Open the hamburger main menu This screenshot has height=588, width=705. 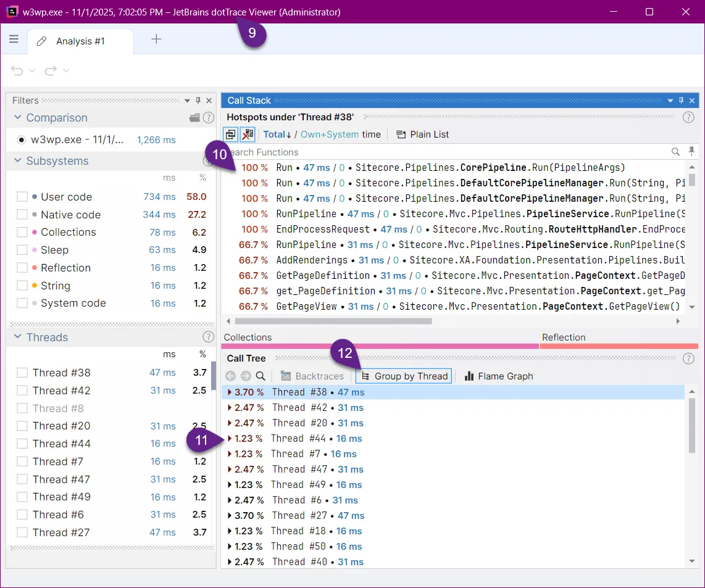tap(14, 39)
